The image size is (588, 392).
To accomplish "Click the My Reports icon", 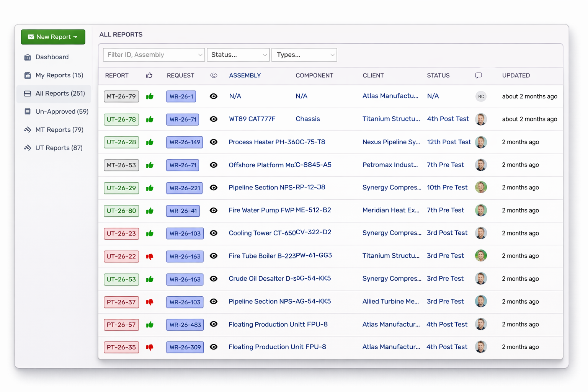I will pos(28,75).
